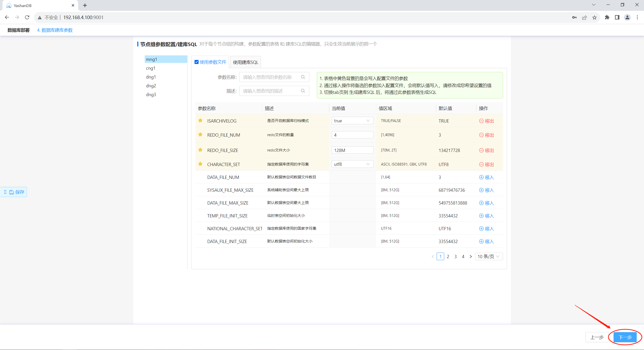Open the share page icon
The height and width of the screenshot is (350, 644).
(x=584, y=17)
